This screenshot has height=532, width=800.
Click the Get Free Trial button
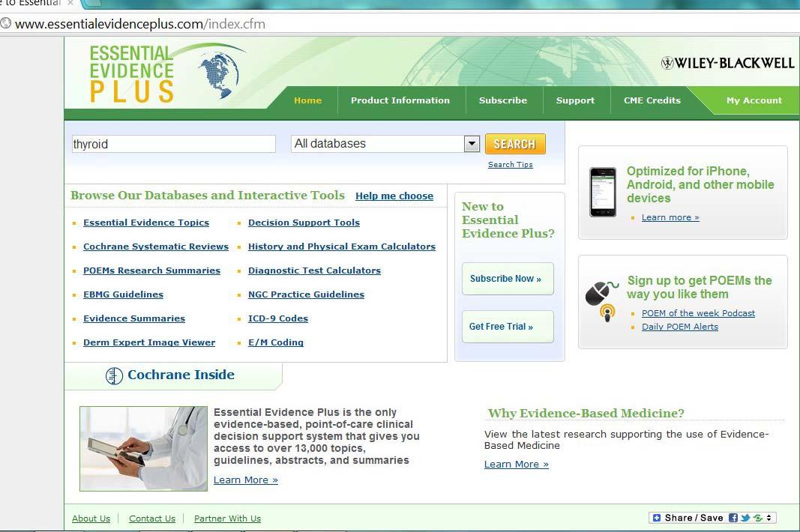pyautogui.click(x=508, y=327)
